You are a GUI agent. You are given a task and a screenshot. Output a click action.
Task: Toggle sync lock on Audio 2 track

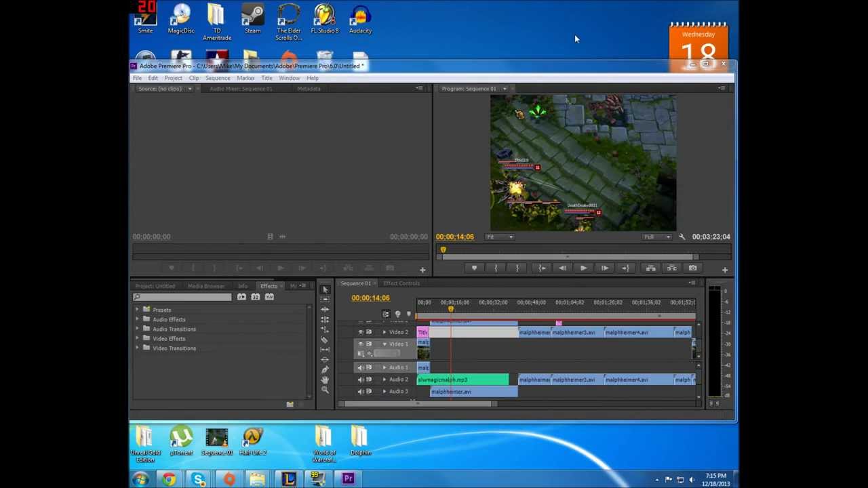coord(369,380)
